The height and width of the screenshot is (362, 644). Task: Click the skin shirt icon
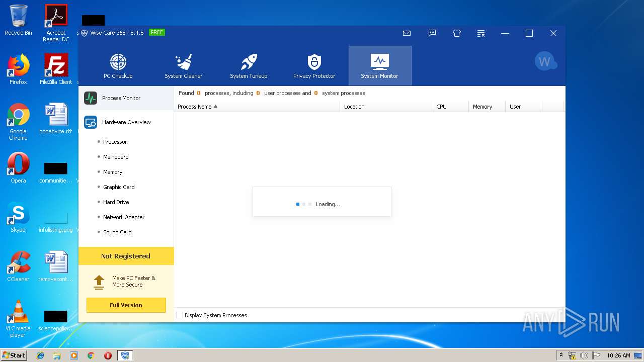[x=457, y=33]
